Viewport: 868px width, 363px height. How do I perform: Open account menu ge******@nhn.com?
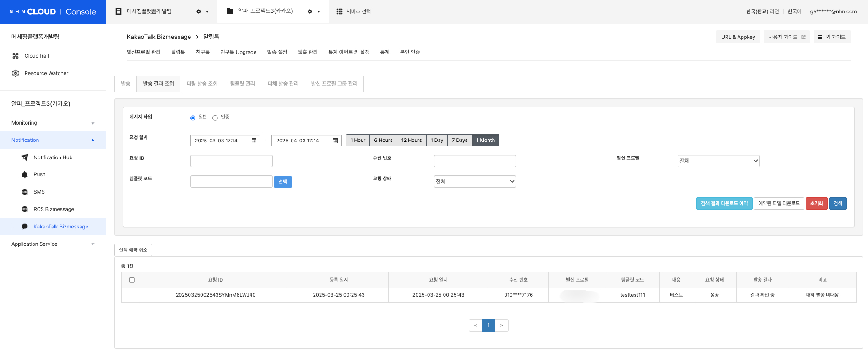click(833, 11)
